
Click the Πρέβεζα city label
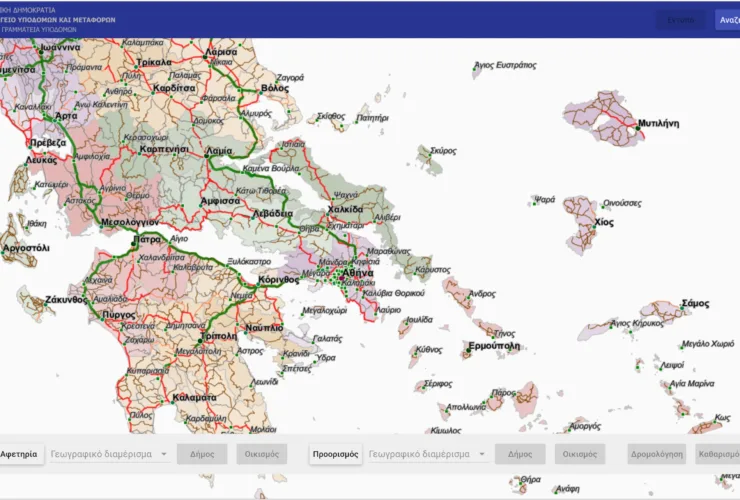48,143
